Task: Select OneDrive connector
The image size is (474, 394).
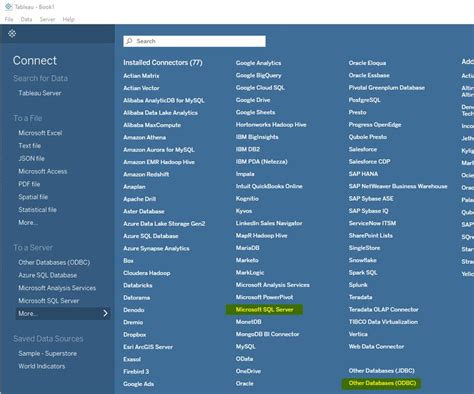Action: click(x=248, y=371)
